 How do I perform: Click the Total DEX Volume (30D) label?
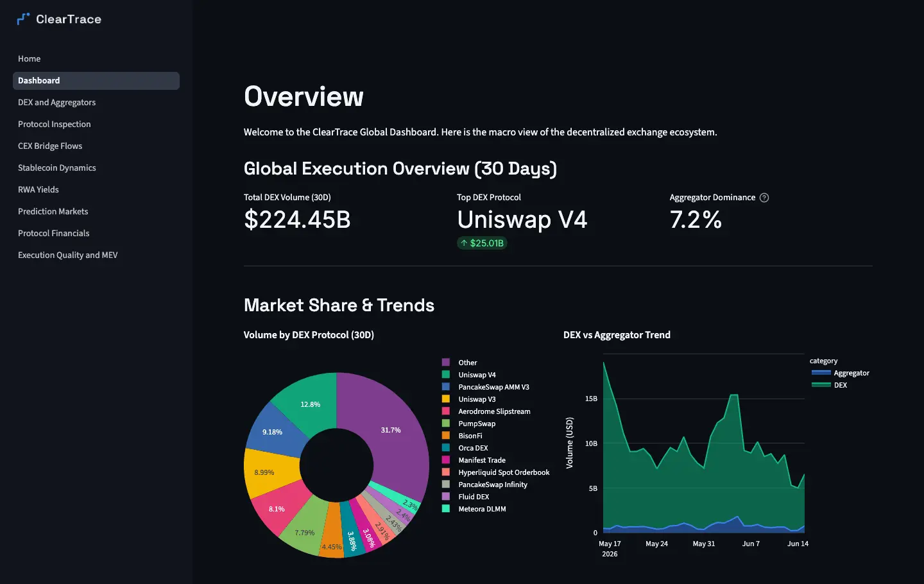pyautogui.click(x=287, y=198)
